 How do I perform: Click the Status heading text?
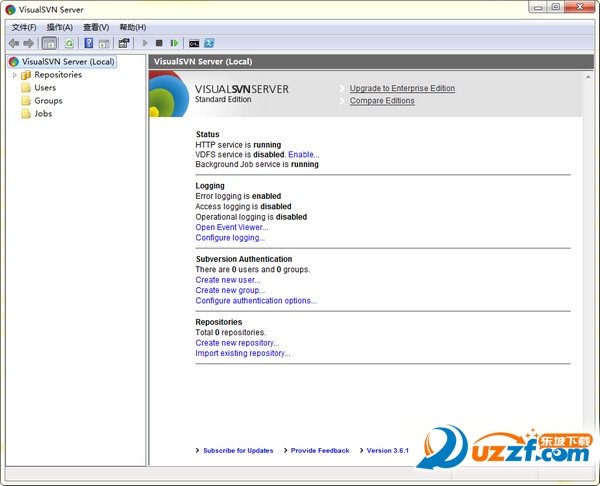coord(208,134)
